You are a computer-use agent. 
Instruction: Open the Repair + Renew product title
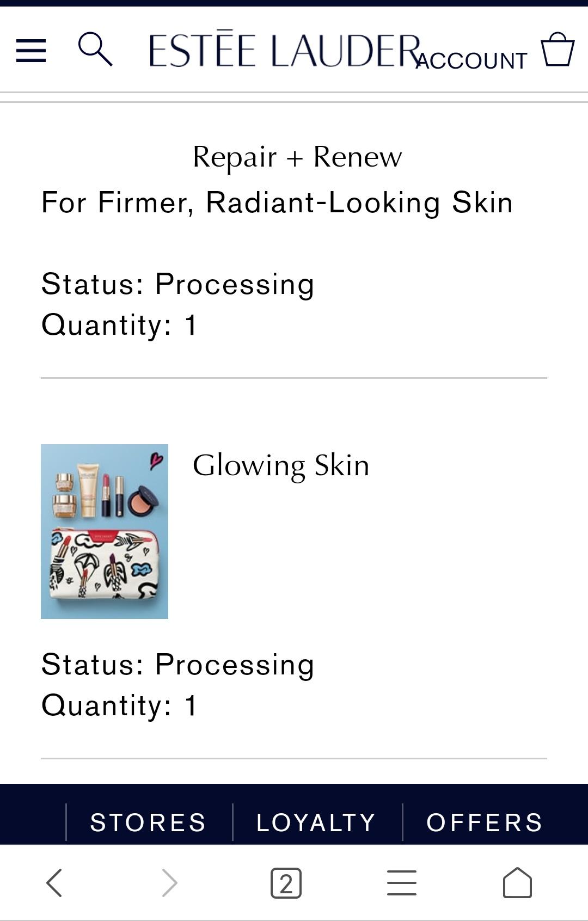297,157
